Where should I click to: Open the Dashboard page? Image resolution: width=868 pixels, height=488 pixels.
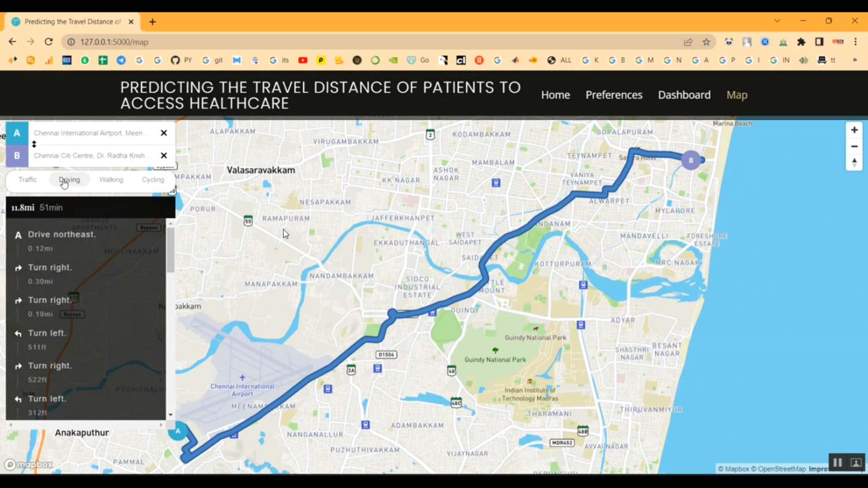point(684,95)
